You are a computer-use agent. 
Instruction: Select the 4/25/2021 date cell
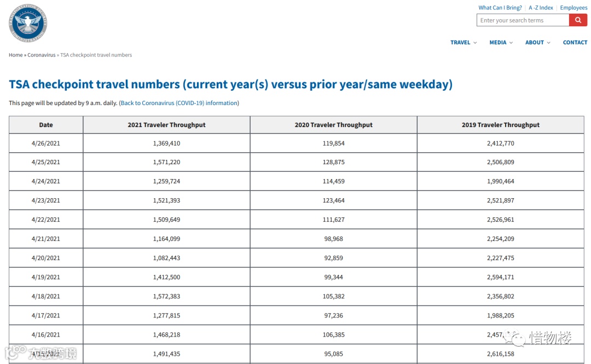pyautogui.click(x=46, y=162)
